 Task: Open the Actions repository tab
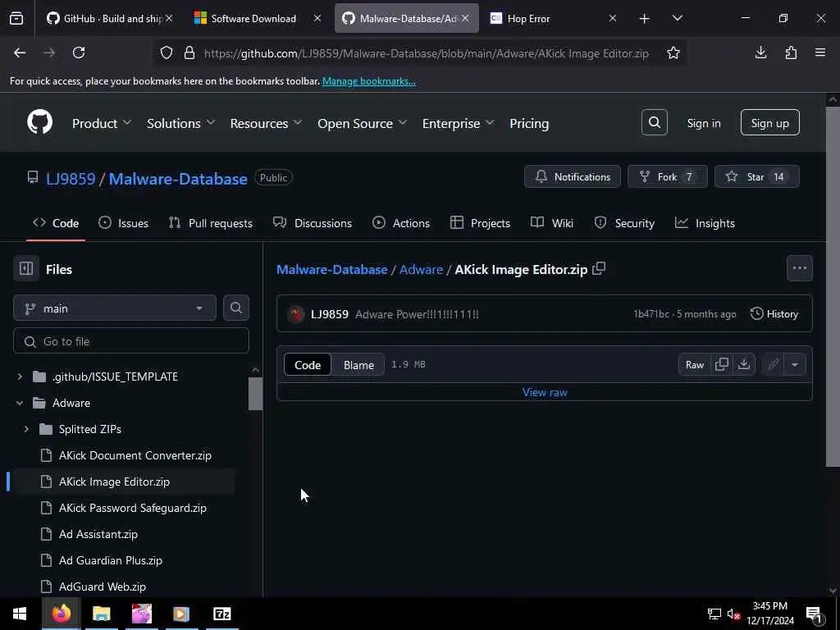[400, 223]
